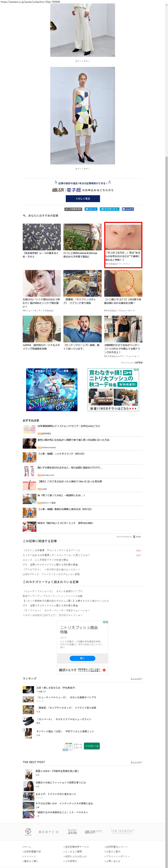Viewport: 168px width, 868px height.
Task: Open 腸にヤセ菌 diet recommendation item
Action: [x=70, y=467]
